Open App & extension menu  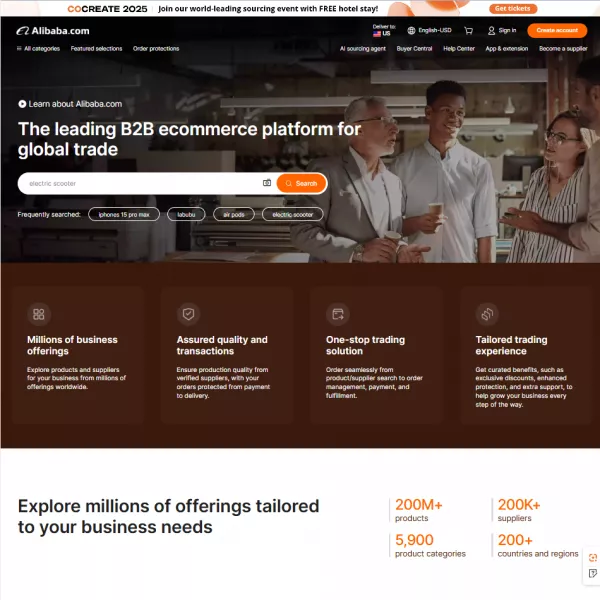point(507,49)
